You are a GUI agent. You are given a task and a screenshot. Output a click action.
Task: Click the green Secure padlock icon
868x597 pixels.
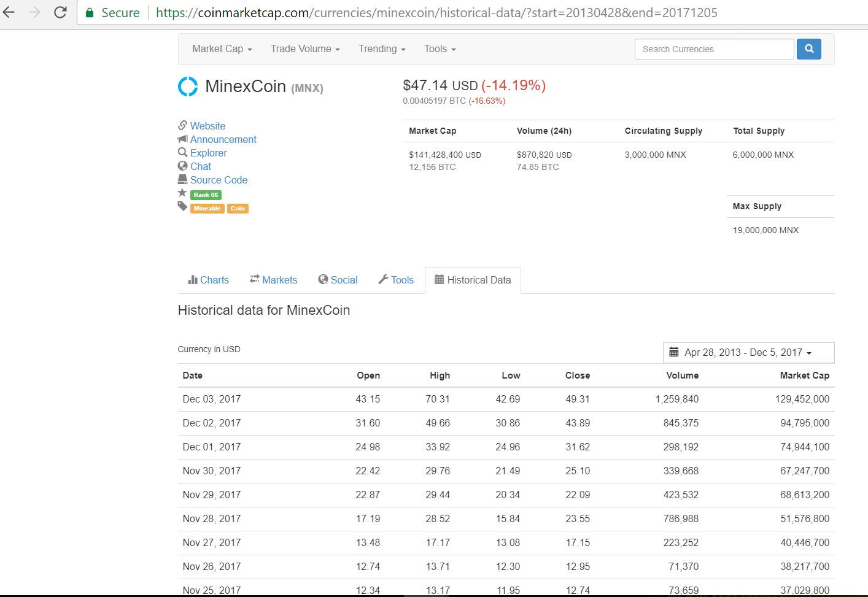click(90, 13)
